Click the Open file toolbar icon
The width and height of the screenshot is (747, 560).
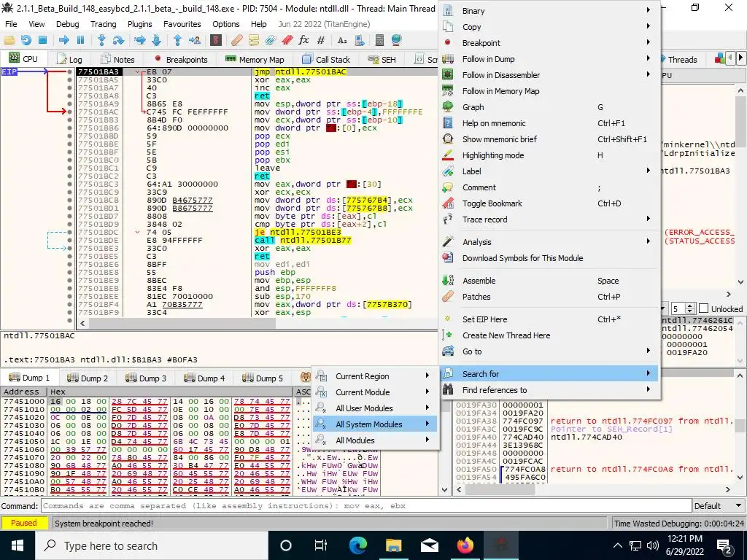coord(9,41)
